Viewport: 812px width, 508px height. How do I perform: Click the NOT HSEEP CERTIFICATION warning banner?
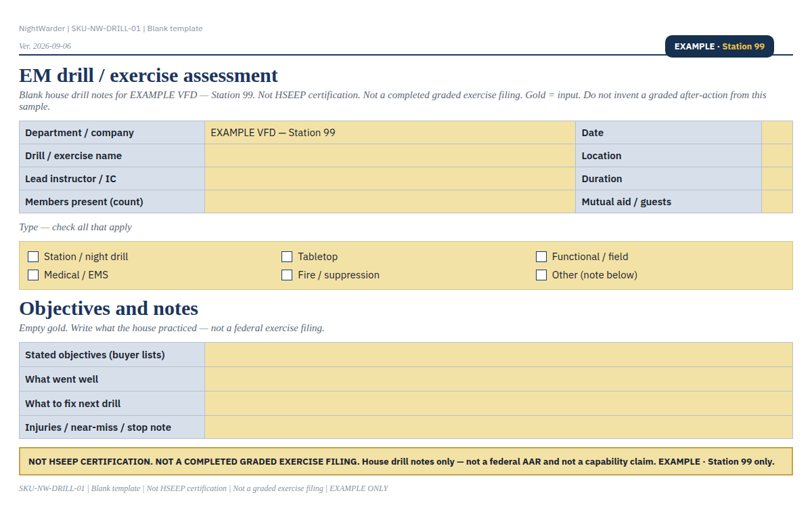[406, 461]
